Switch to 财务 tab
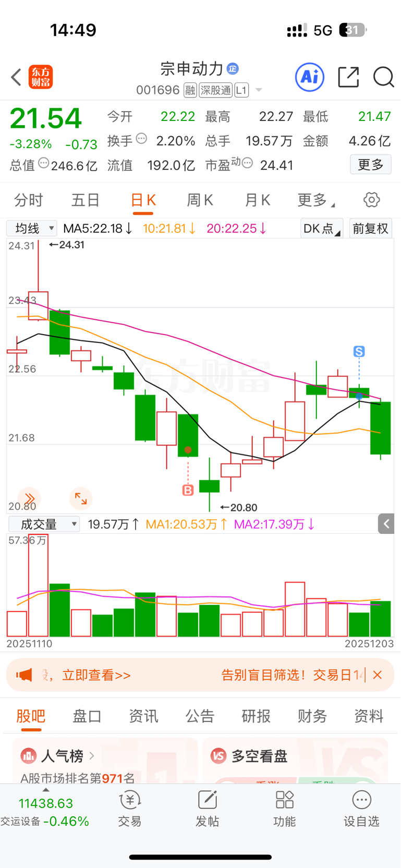 coord(312,716)
